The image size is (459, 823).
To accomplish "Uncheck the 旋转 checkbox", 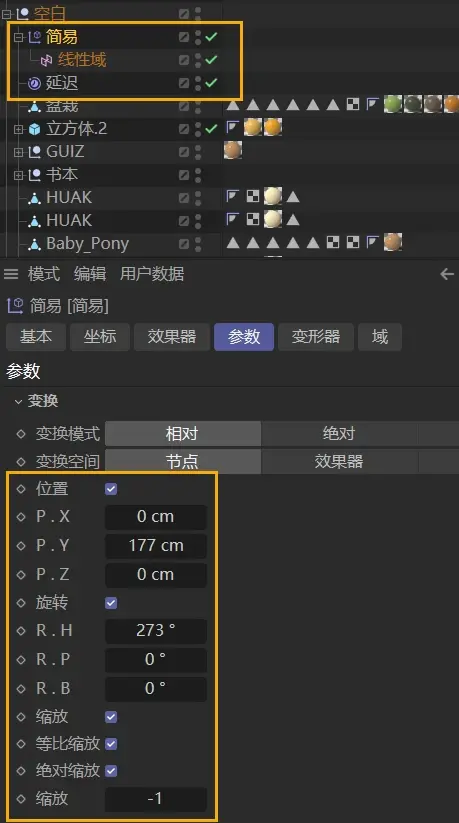I will point(111,603).
